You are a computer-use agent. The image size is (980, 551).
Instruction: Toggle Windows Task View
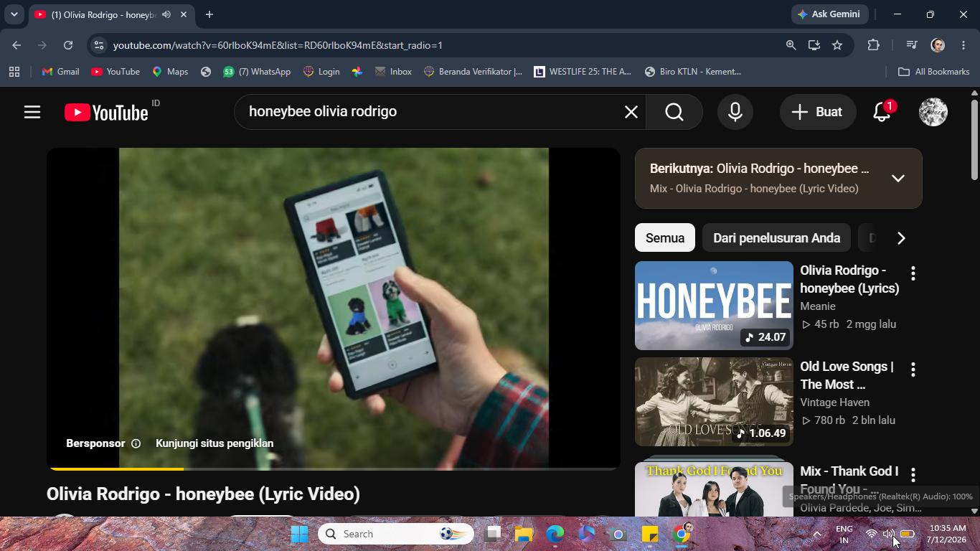point(492,534)
